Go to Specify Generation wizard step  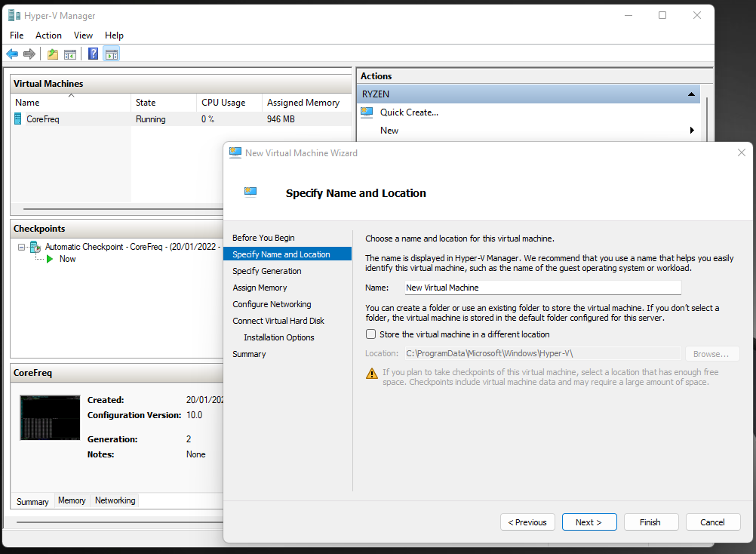[x=266, y=271]
